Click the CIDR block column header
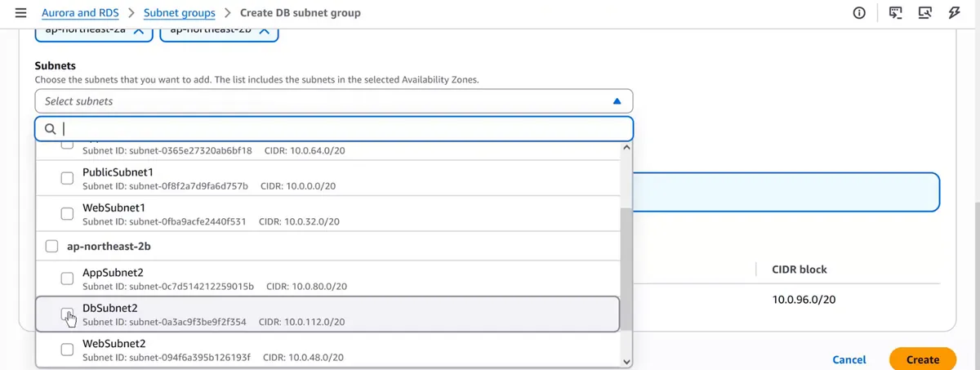The image size is (980, 370). [x=800, y=269]
